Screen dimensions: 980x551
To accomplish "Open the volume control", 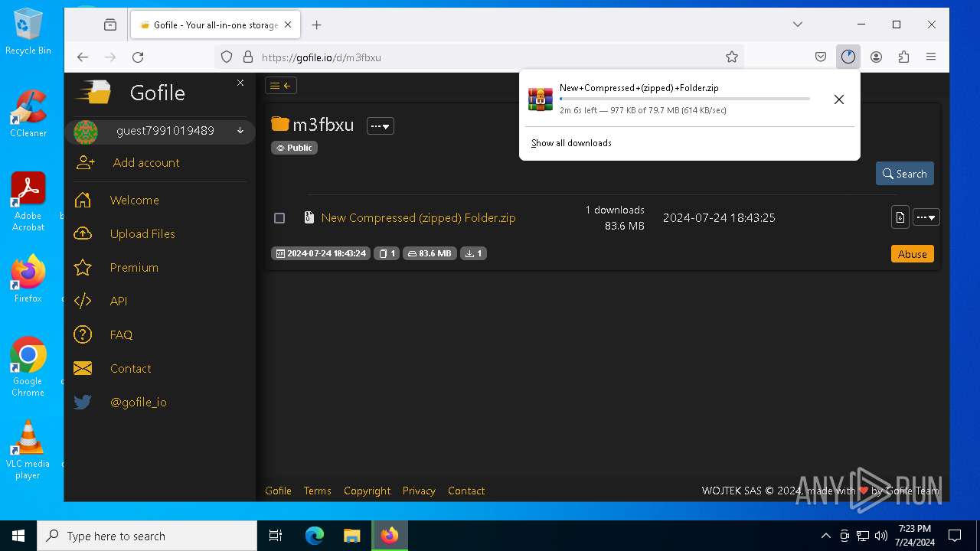I will pos(880,536).
